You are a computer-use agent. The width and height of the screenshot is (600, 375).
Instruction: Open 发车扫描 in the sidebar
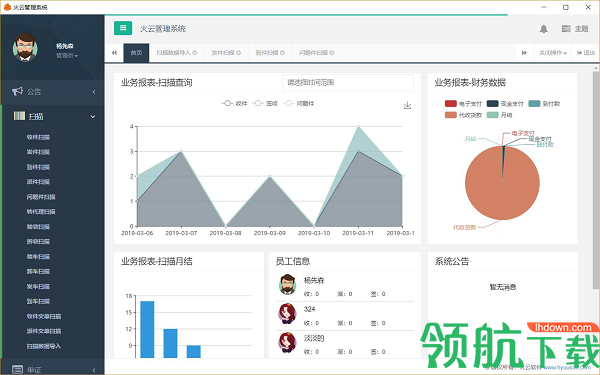point(38,286)
